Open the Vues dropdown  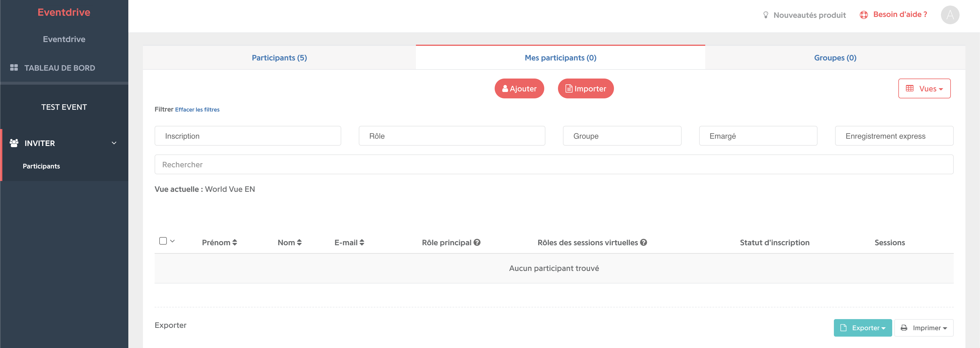[x=924, y=88]
